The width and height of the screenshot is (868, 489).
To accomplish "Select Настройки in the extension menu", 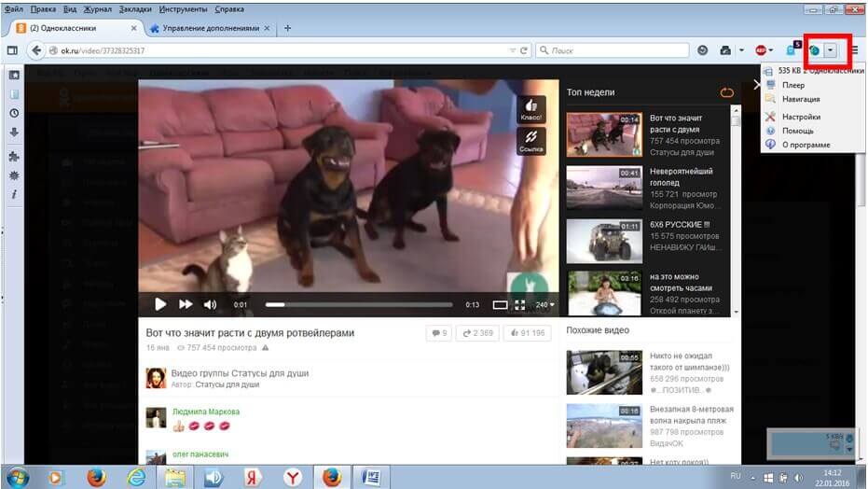I will click(x=801, y=117).
